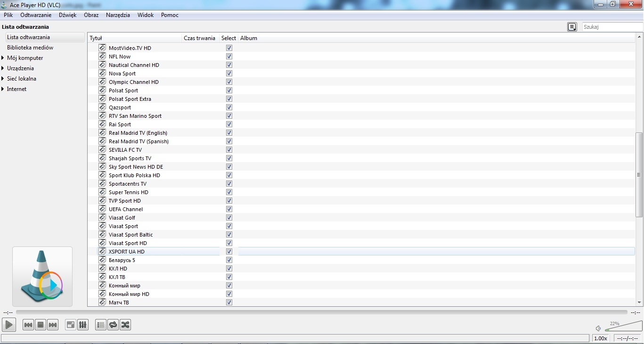Screen dimensions: 644x344
Task: Change playlist view mode icon beside search
Action: point(572,27)
